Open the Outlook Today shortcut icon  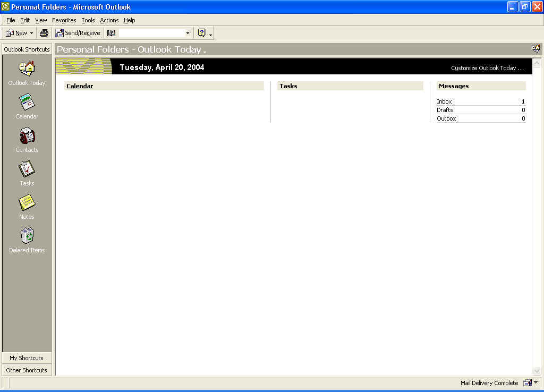(x=27, y=69)
